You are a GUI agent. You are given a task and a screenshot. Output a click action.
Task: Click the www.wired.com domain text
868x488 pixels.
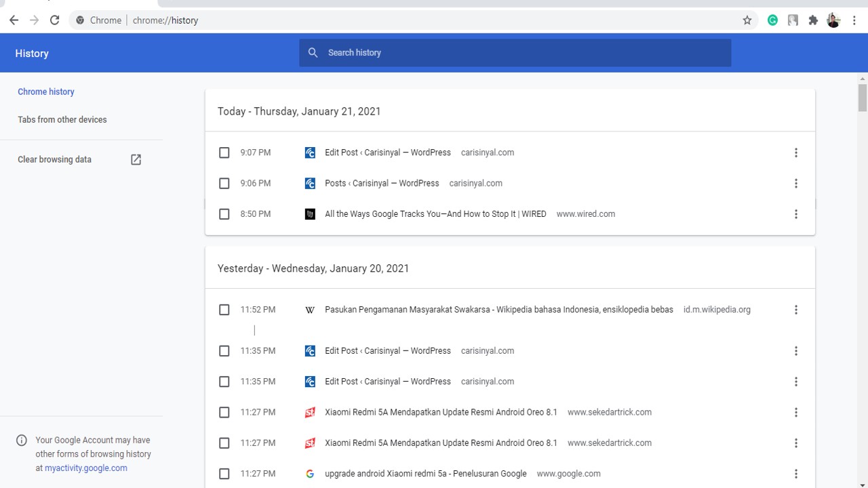[586, 214]
